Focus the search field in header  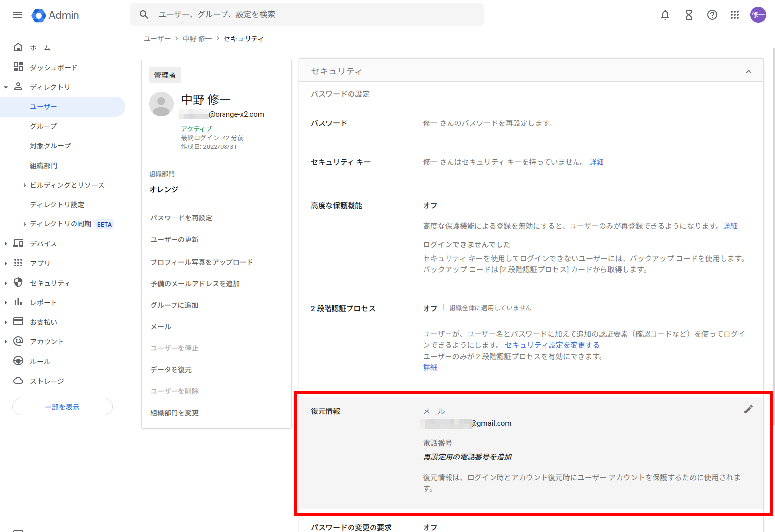point(314,15)
